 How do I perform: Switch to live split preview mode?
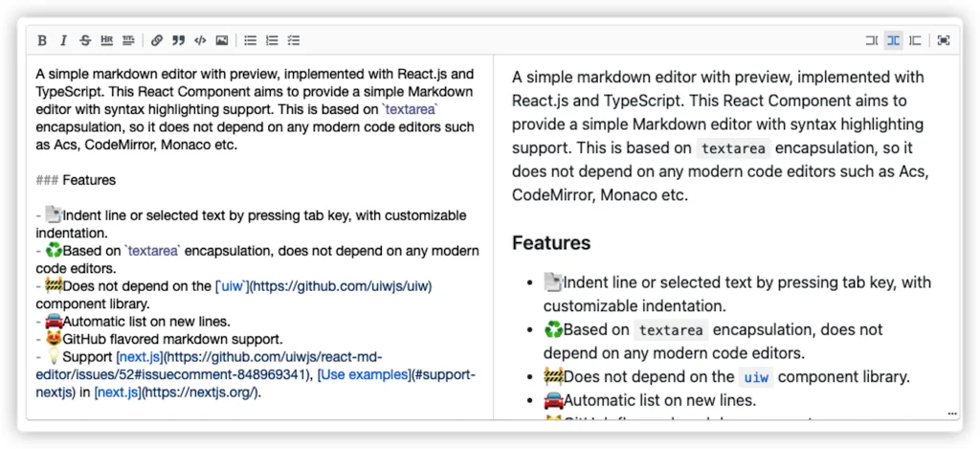(894, 40)
